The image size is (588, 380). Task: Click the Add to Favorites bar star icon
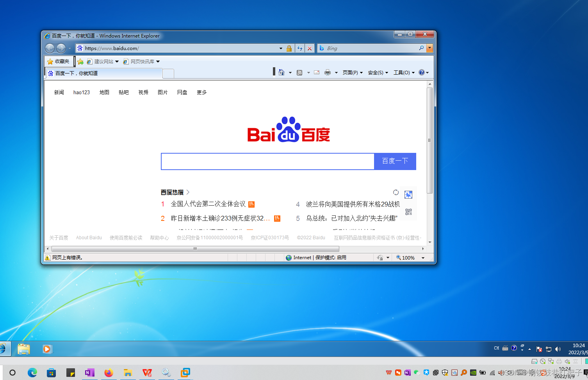pos(80,61)
